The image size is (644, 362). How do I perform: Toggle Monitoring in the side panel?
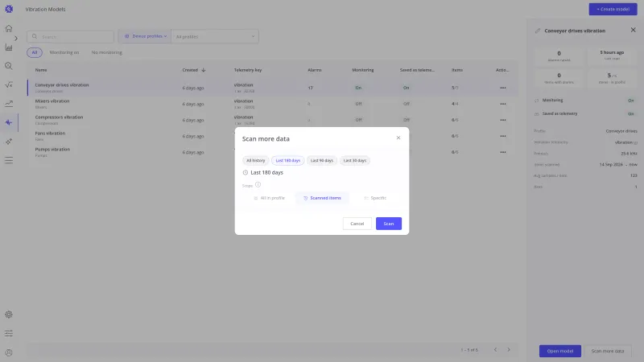point(631,101)
